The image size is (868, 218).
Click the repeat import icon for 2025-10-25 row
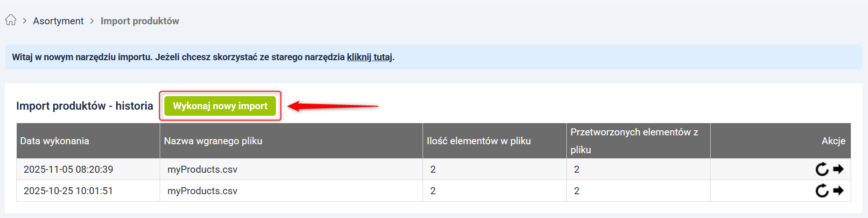click(822, 190)
